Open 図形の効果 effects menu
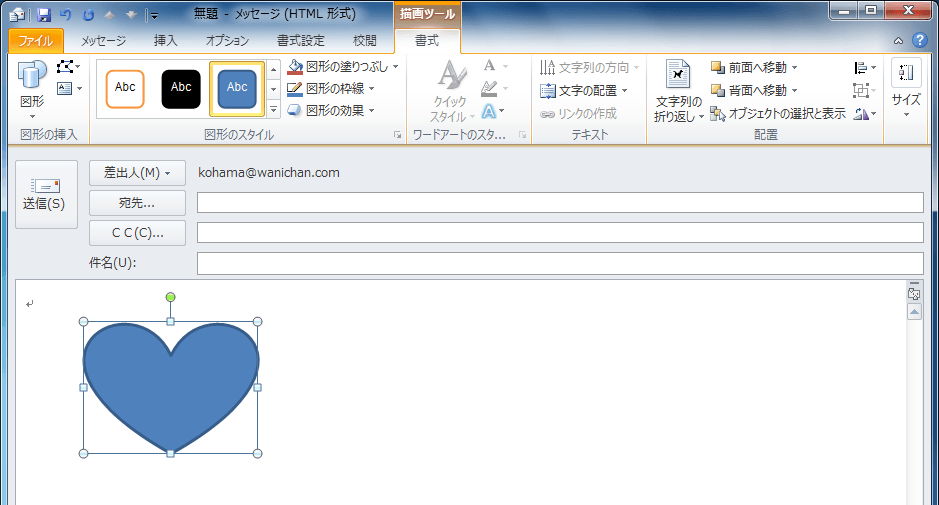The width and height of the screenshot is (939, 505). coord(331,111)
